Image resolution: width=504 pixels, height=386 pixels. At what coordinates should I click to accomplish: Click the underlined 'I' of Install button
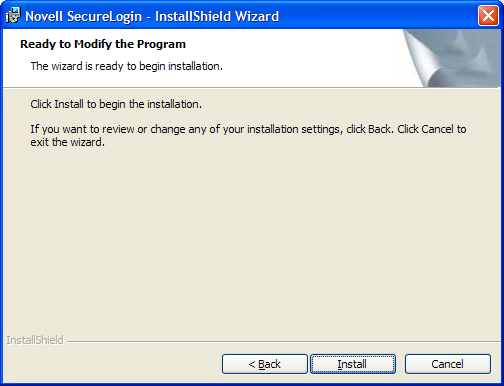[339, 364]
